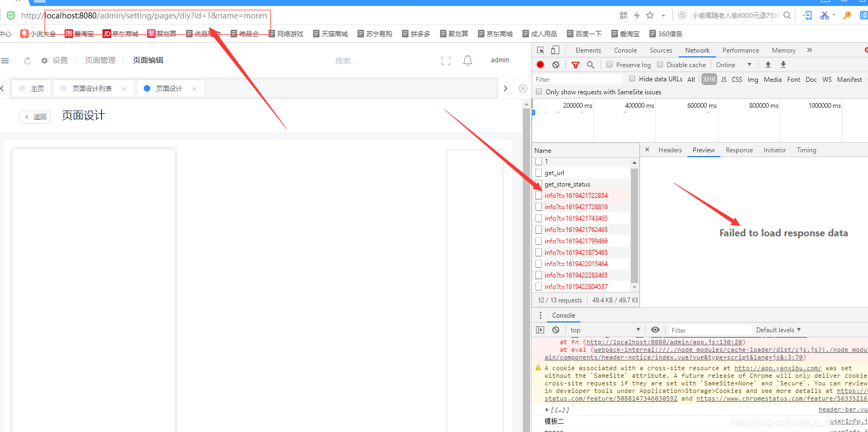Open the Online throttling dropdown
868x432 pixels.
coord(733,65)
